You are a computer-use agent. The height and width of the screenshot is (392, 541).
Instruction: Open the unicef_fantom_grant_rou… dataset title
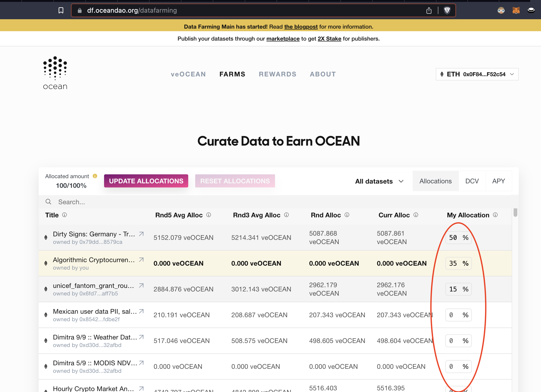click(x=93, y=285)
